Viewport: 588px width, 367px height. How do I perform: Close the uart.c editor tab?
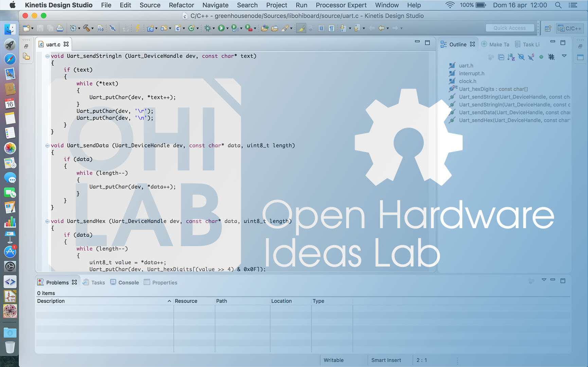point(66,44)
